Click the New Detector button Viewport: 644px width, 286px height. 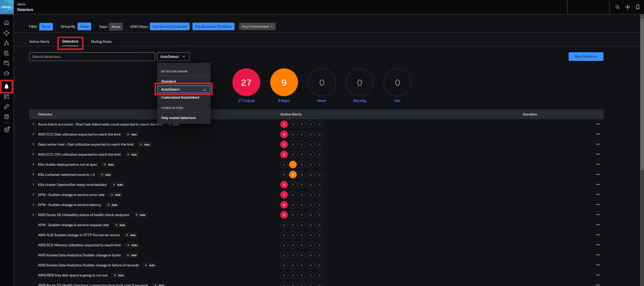pyautogui.click(x=586, y=57)
